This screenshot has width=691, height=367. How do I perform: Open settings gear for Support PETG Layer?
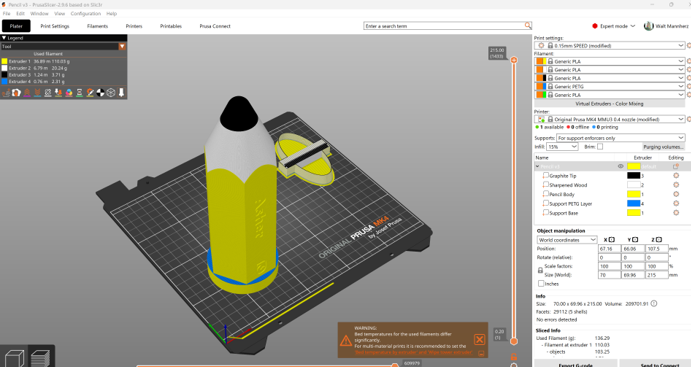(676, 204)
